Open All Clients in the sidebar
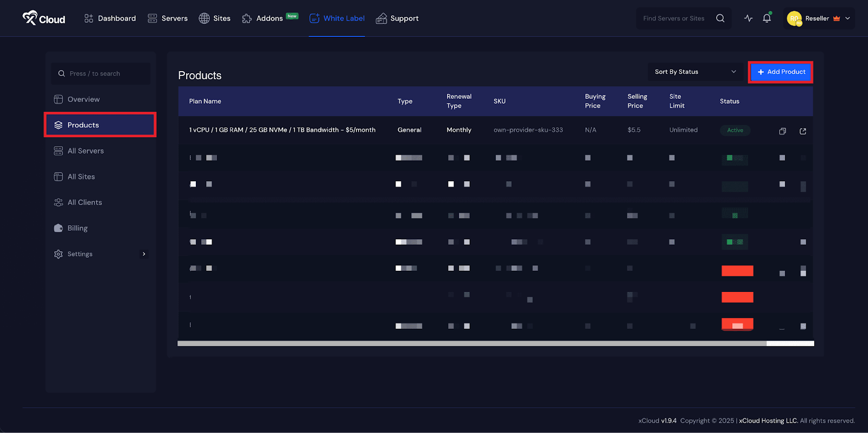Viewport: 868px width, 433px height. point(84,202)
